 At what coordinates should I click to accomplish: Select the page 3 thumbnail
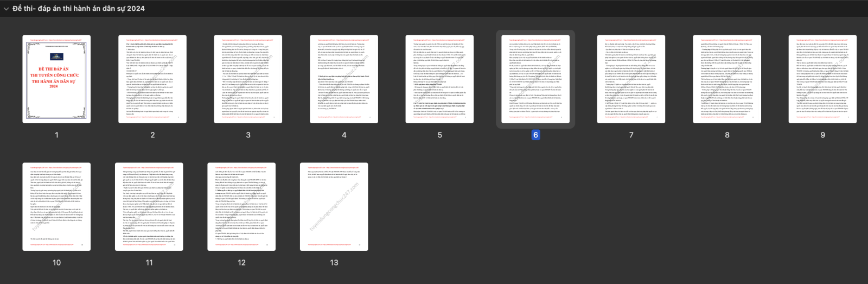(x=248, y=79)
